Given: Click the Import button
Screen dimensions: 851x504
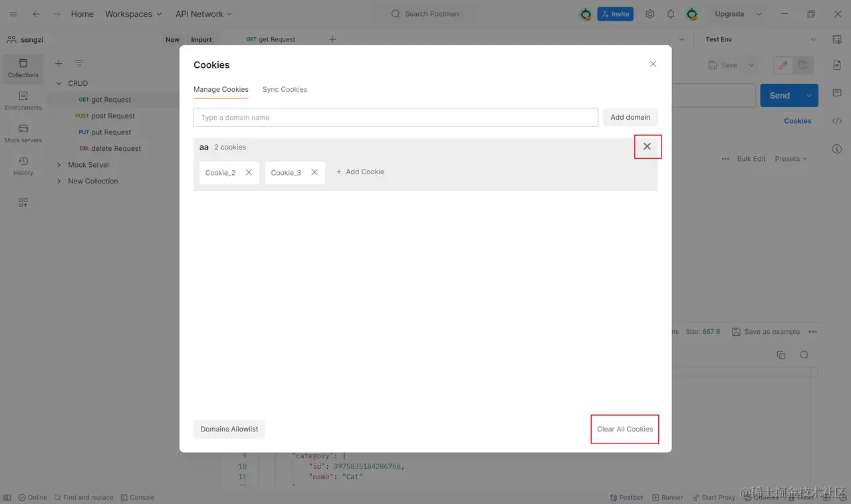Looking at the screenshot, I should pos(201,39).
